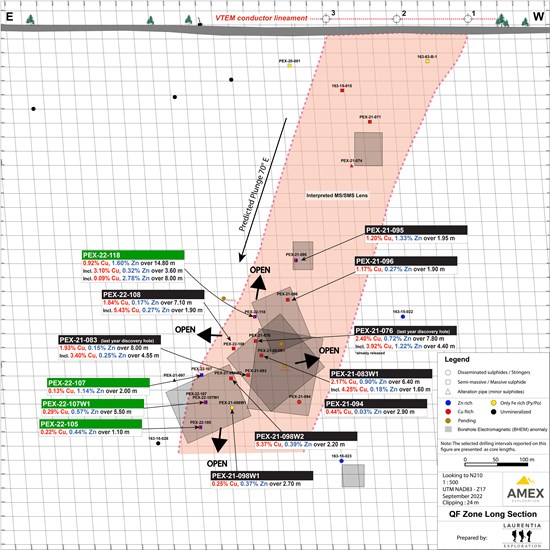Click the West "W" direction label
The height and width of the screenshot is (550, 550).
coord(538,16)
